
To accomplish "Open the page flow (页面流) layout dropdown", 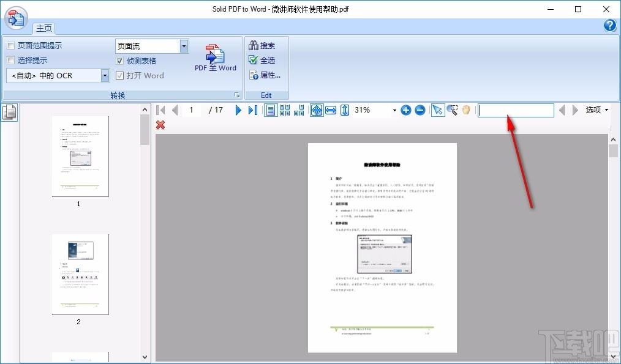I will [184, 46].
